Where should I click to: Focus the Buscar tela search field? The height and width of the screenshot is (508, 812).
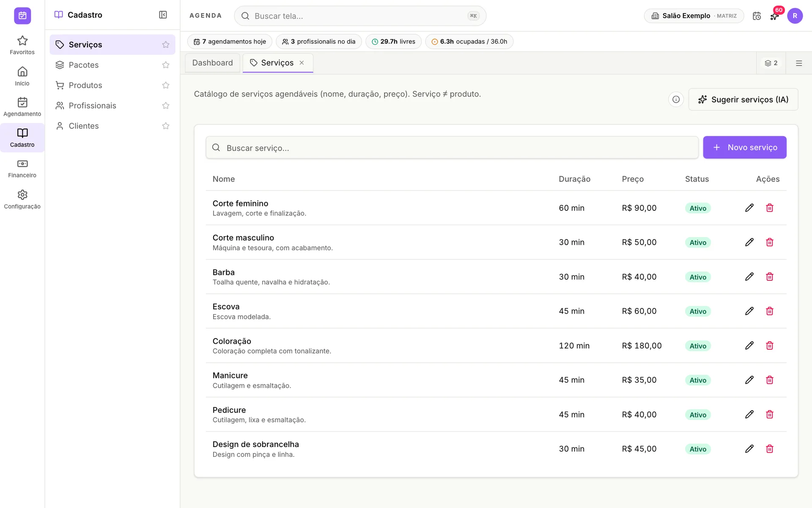tap(360, 16)
